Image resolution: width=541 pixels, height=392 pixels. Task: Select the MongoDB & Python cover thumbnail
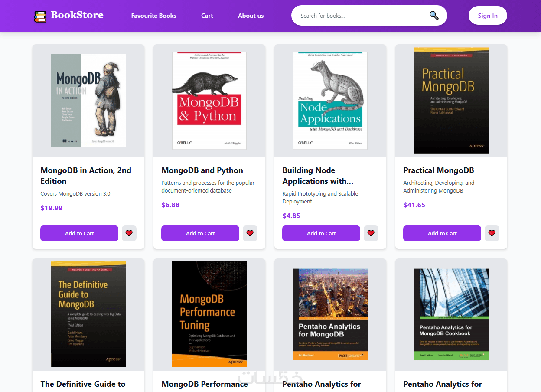point(209,100)
